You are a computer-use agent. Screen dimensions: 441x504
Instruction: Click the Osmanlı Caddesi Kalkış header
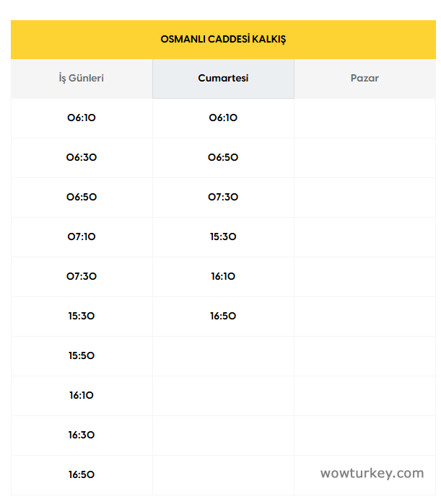pos(223,39)
